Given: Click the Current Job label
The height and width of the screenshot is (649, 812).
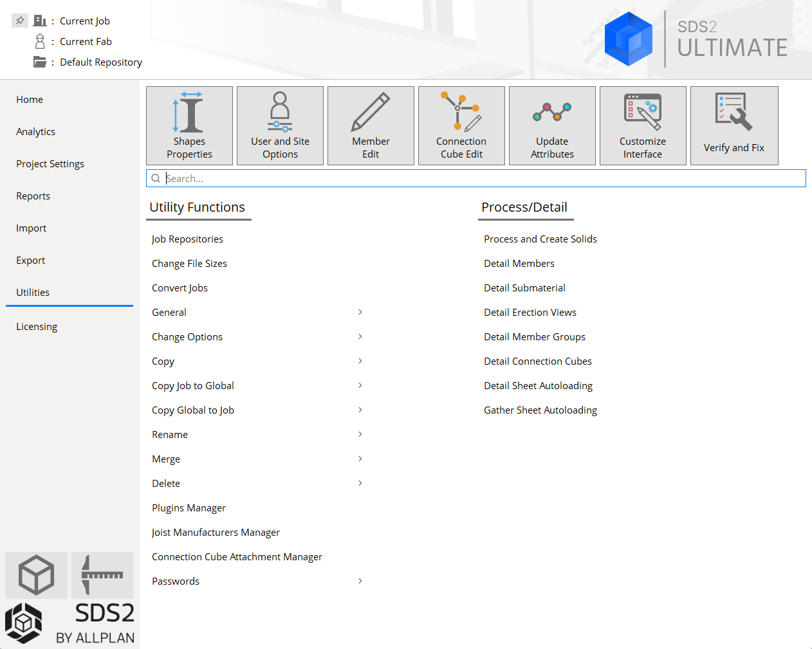Looking at the screenshot, I should (x=85, y=21).
